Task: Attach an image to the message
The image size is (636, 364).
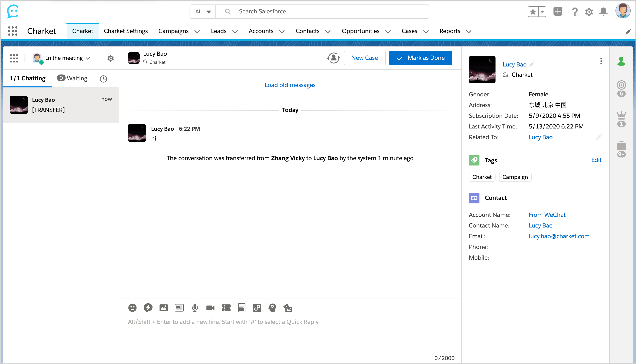Action: pos(163,308)
